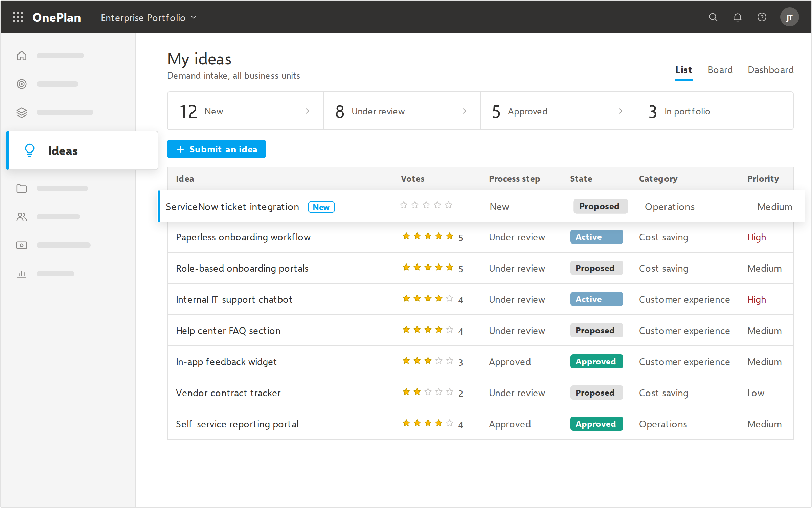
Task: Click the Category column header
Action: click(x=658, y=179)
